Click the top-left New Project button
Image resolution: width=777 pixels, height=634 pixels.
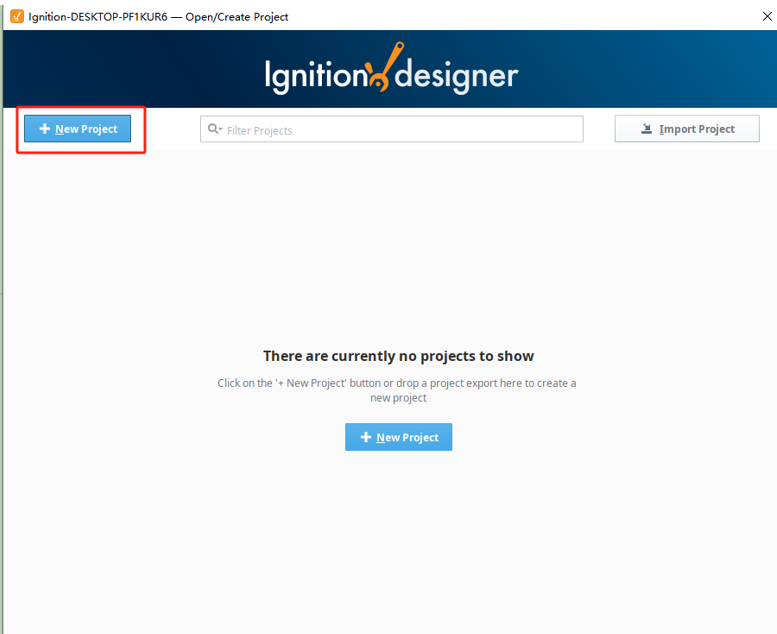77,129
